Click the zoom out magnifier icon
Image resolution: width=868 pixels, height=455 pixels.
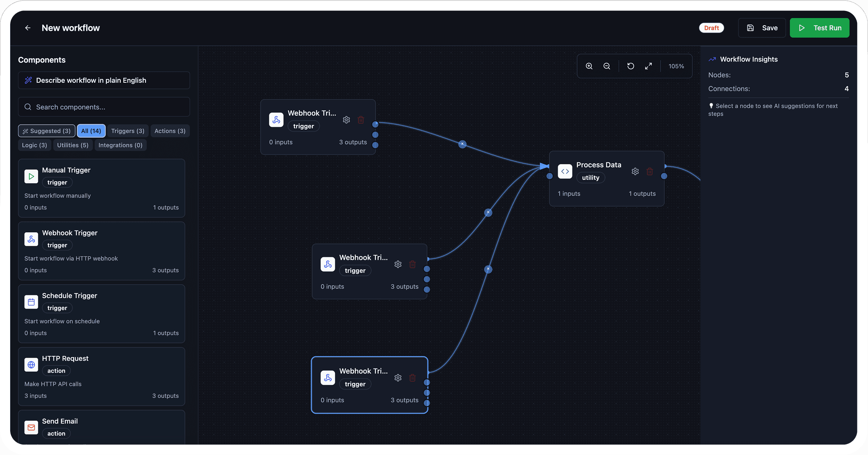tap(607, 66)
